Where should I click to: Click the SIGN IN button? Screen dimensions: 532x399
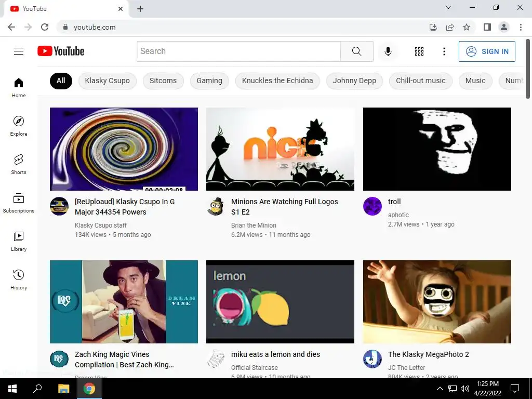(x=487, y=51)
